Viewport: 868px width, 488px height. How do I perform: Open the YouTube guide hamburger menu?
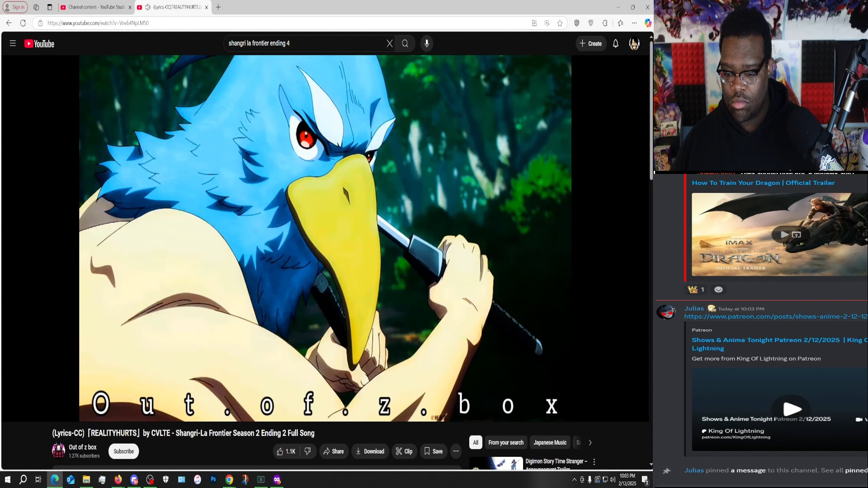[x=13, y=43]
